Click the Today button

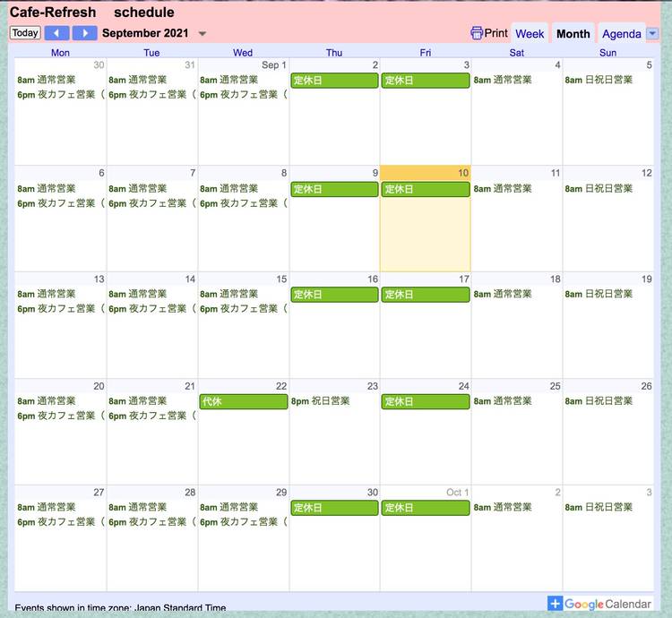click(x=25, y=33)
